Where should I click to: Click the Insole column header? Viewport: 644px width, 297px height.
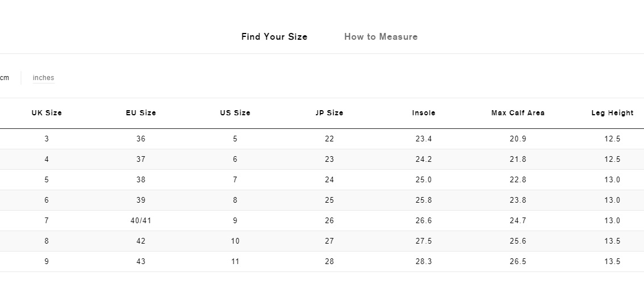point(423,113)
